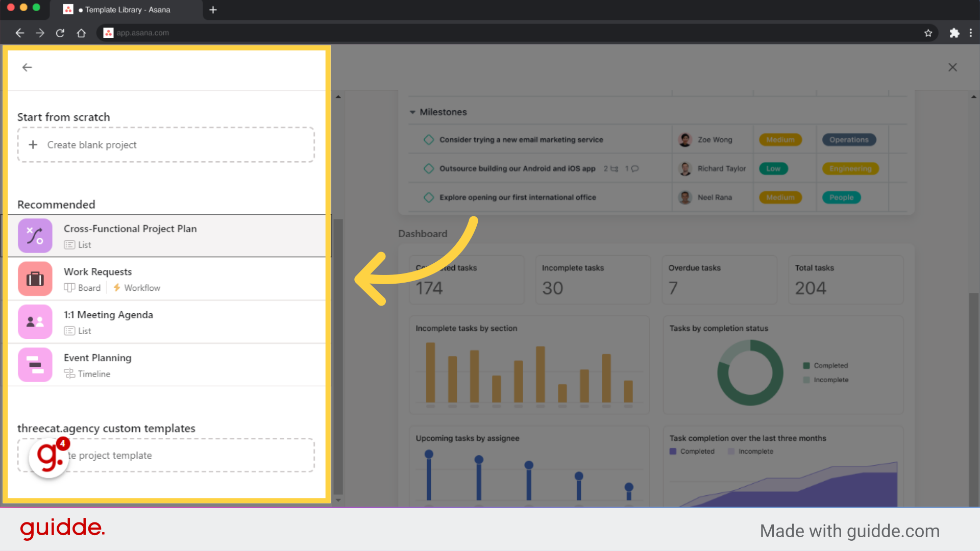Open the Overdue tasks card showing 7
This screenshot has width=980, height=551.
coord(720,280)
